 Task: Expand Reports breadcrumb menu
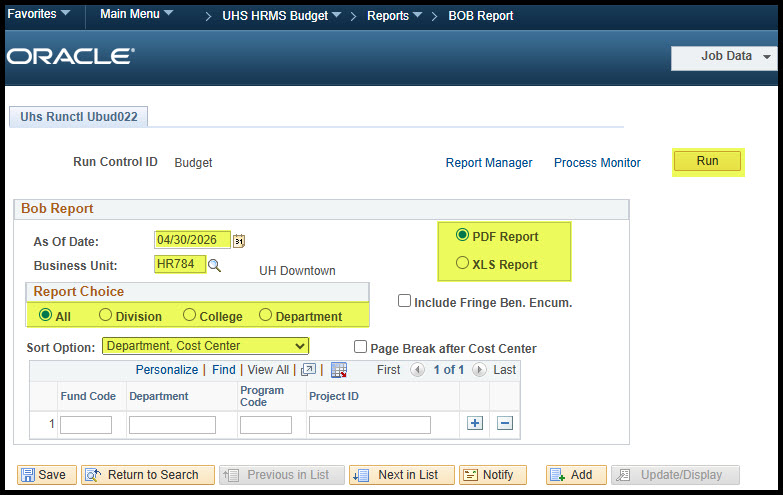coord(394,16)
